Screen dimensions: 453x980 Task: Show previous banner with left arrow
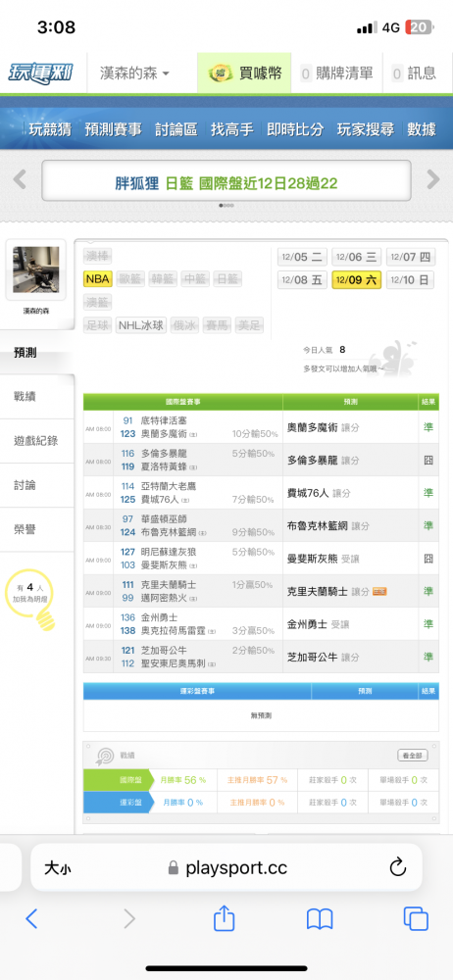pos(20,180)
